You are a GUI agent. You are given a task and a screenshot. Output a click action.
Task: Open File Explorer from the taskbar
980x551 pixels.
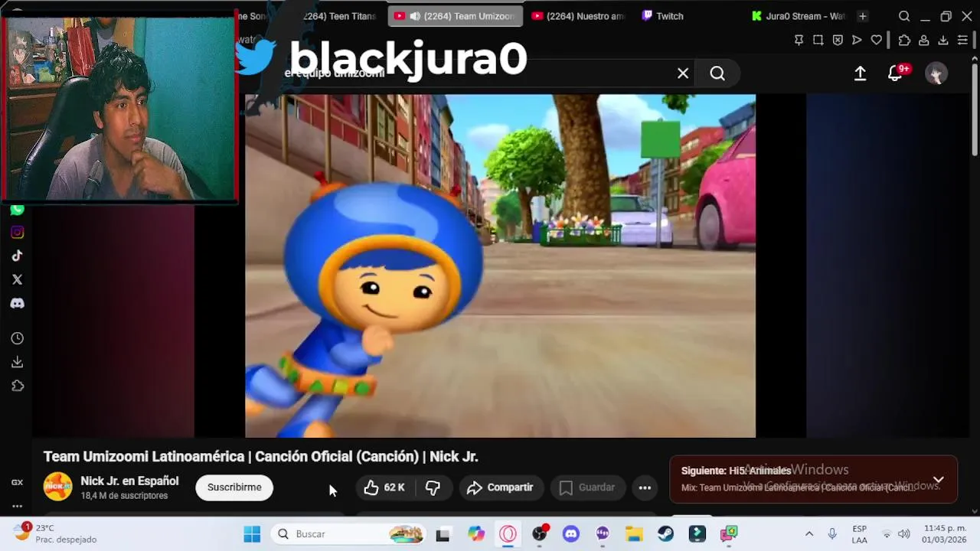[634, 534]
